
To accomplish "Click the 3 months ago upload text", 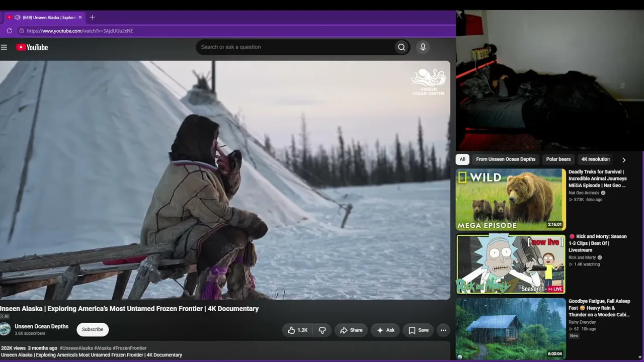I will tap(42, 348).
